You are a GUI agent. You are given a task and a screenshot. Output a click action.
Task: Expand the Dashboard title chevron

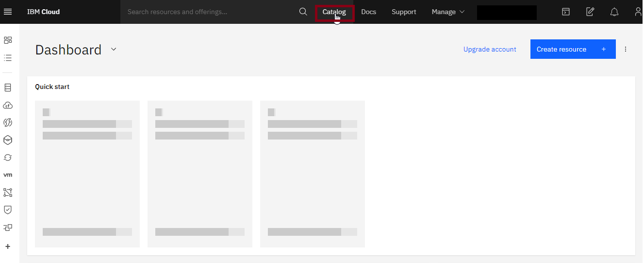(x=114, y=49)
